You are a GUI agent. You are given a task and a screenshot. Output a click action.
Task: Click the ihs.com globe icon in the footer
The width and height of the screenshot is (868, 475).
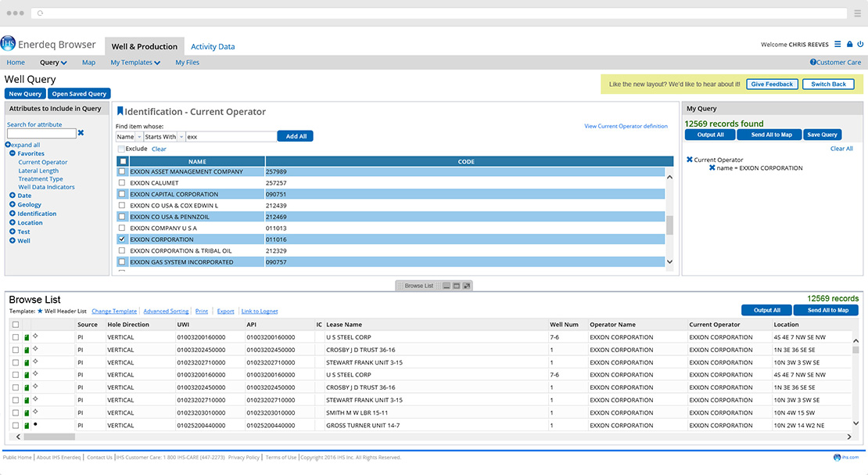click(837, 457)
